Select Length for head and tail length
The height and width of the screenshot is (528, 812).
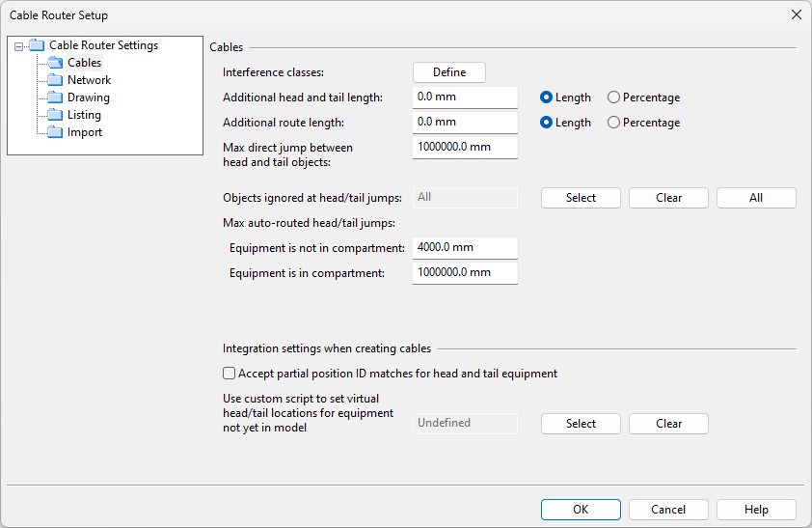point(547,97)
